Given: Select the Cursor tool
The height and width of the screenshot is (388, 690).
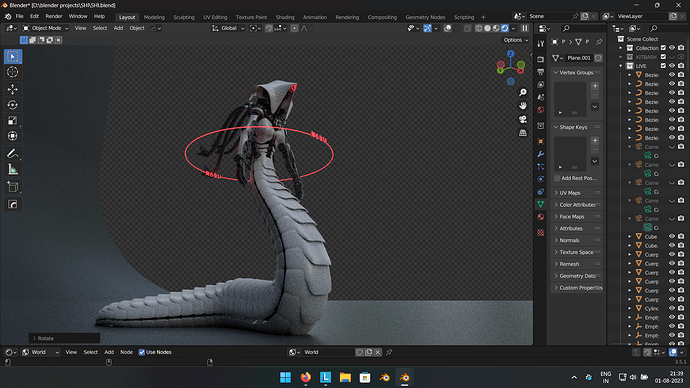Looking at the screenshot, I should point(13,72).
